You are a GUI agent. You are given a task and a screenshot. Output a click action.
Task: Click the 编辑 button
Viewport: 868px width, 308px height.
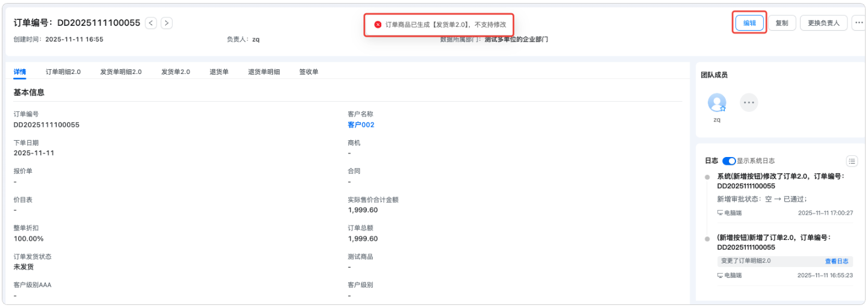tap(749, 23)
